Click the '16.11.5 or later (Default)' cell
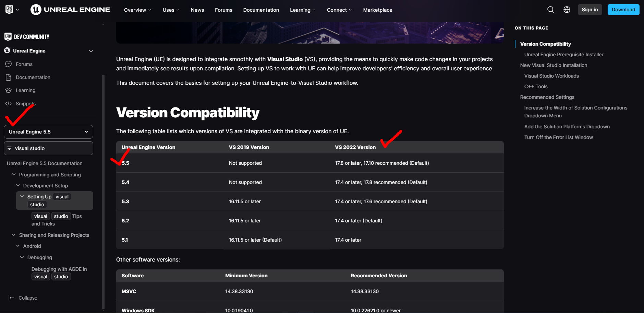Viewport: 644px width, 313px height. pyautogui.click(x=255, y=240)
